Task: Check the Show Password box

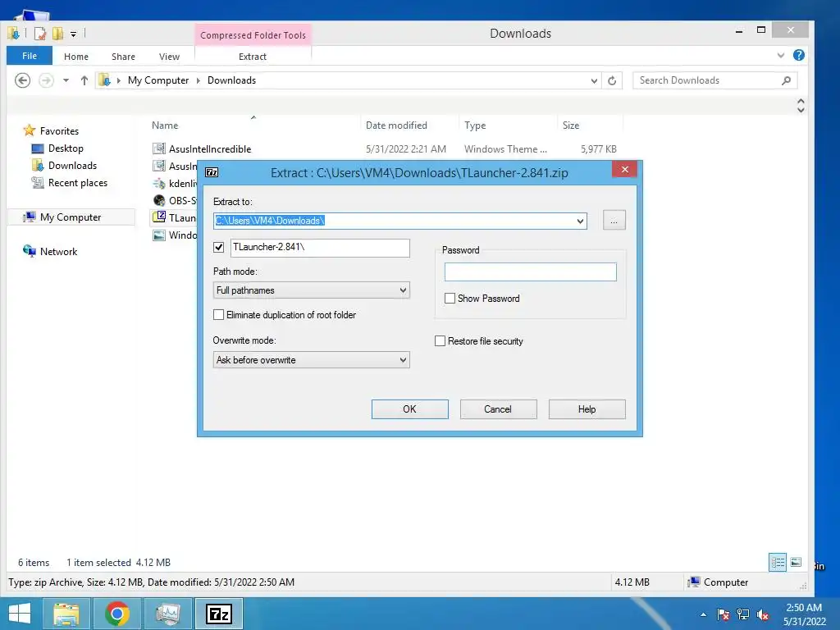Action: pos(450,299)
